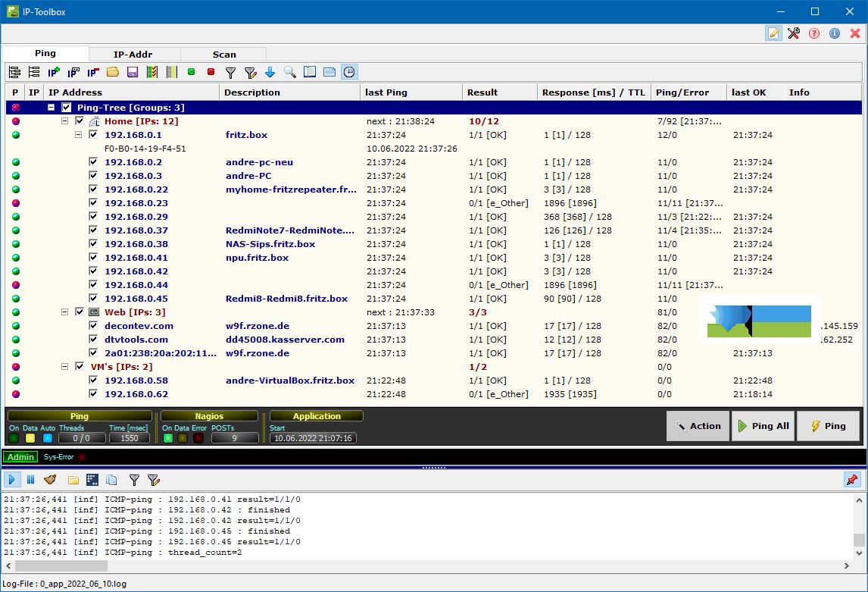
Task: Click the purple floppy disk save icon
Action: (133, 72)
